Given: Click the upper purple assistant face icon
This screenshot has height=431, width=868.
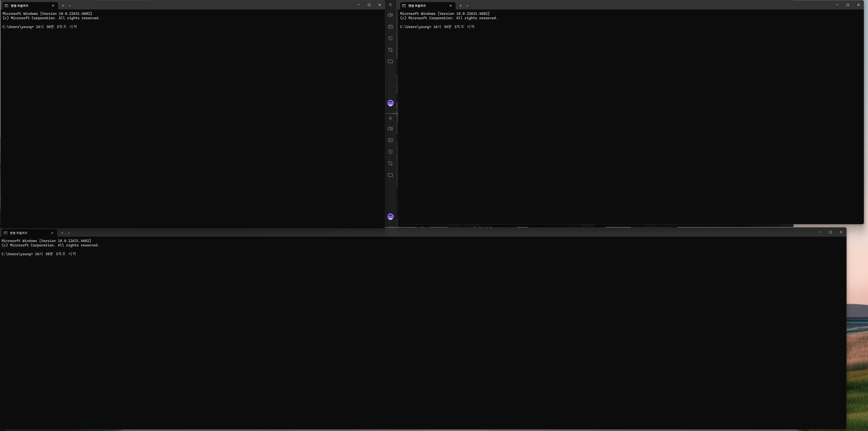Looking at the screenshot, I should [390, 103].
